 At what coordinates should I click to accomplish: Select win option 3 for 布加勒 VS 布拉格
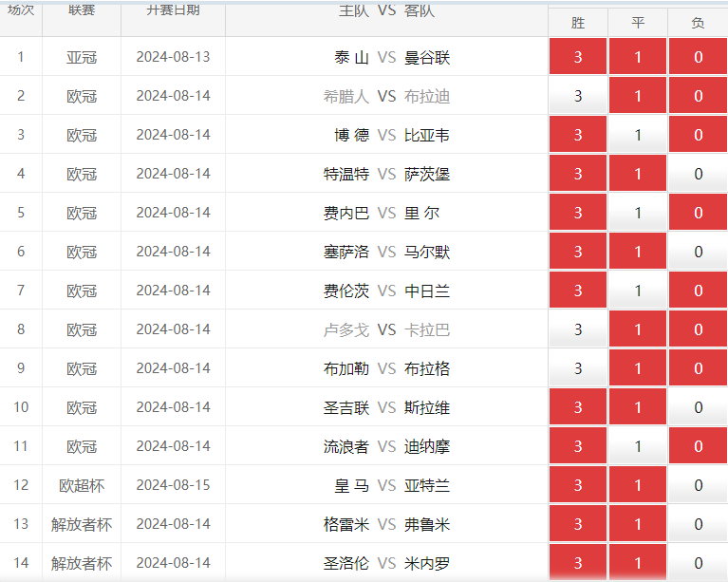(578, 368)
